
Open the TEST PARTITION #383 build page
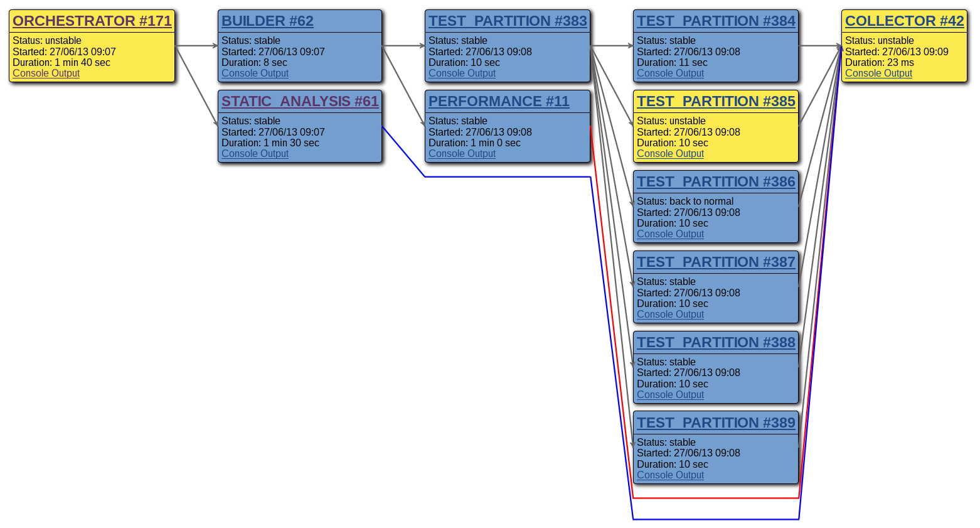click(507, 21)
